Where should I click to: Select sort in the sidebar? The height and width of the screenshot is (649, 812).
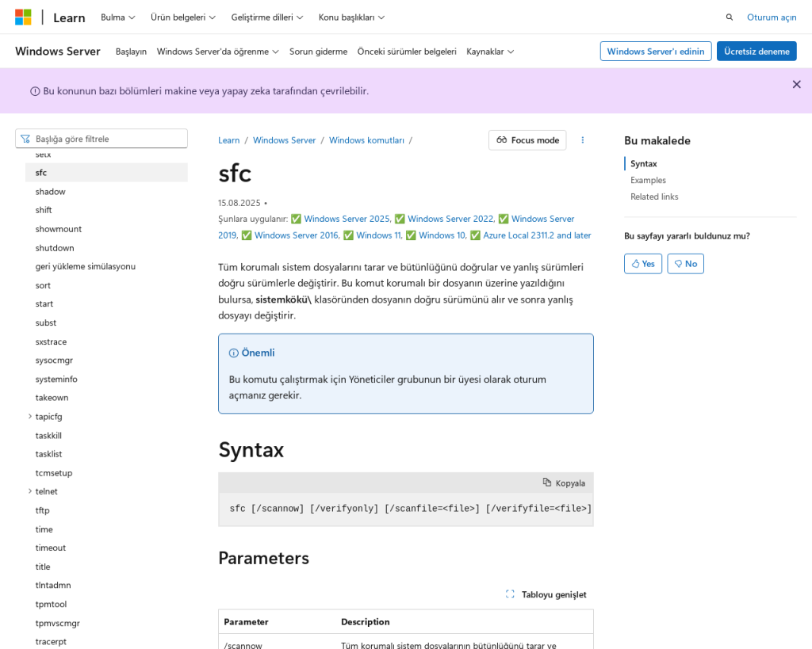pos(43,285)
